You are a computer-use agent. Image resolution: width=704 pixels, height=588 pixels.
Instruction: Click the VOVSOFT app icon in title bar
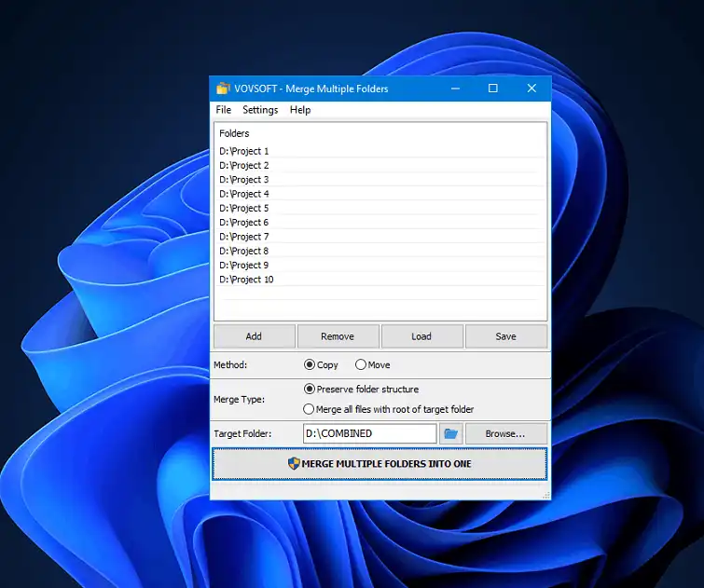coord(223,89)
